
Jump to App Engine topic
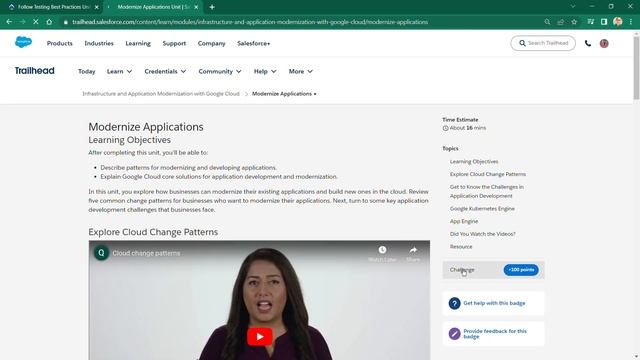point(464,221)
